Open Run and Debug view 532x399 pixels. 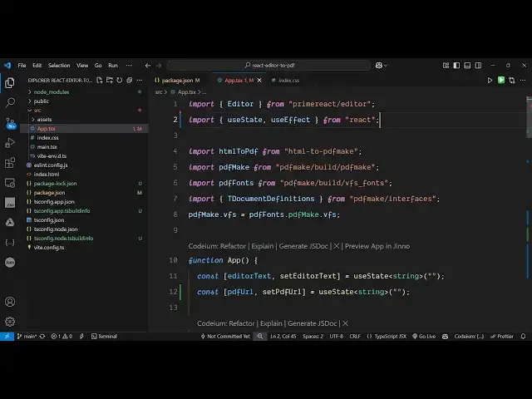(x=10, y=143)
